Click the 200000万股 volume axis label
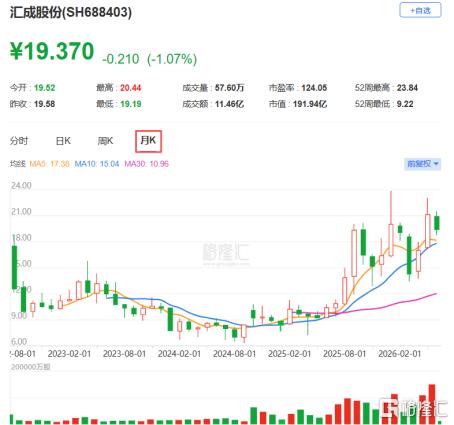 (31, 367)
